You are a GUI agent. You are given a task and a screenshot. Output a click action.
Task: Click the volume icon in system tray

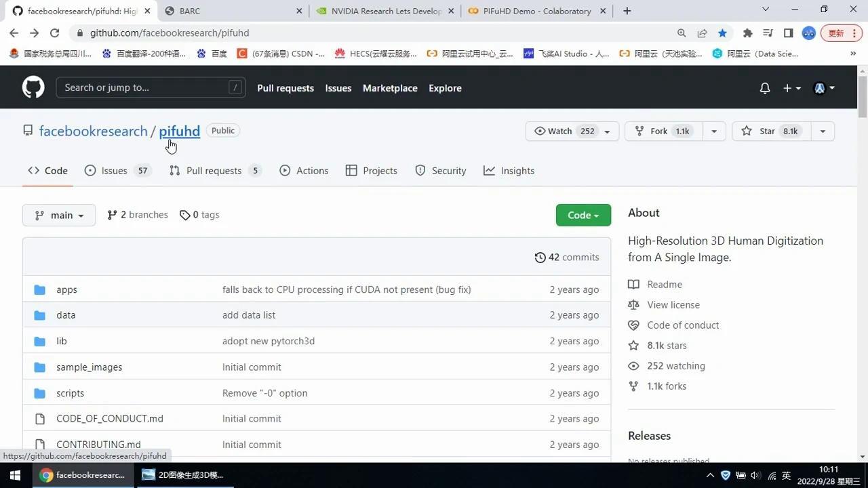pyautogui.click(x=755, y=476)
